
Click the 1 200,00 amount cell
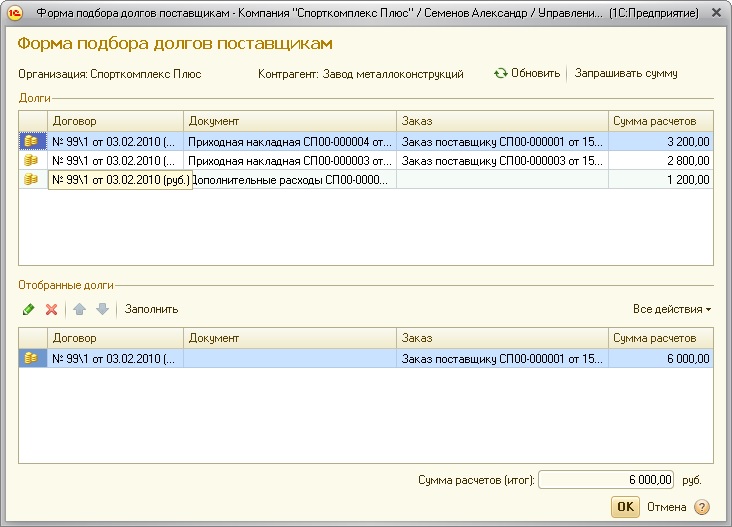click(x=661, y=180)
